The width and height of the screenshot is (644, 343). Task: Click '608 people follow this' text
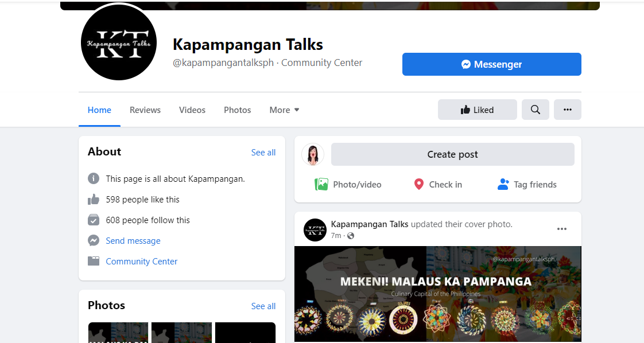pyautogui.click(x=148, y=220)
